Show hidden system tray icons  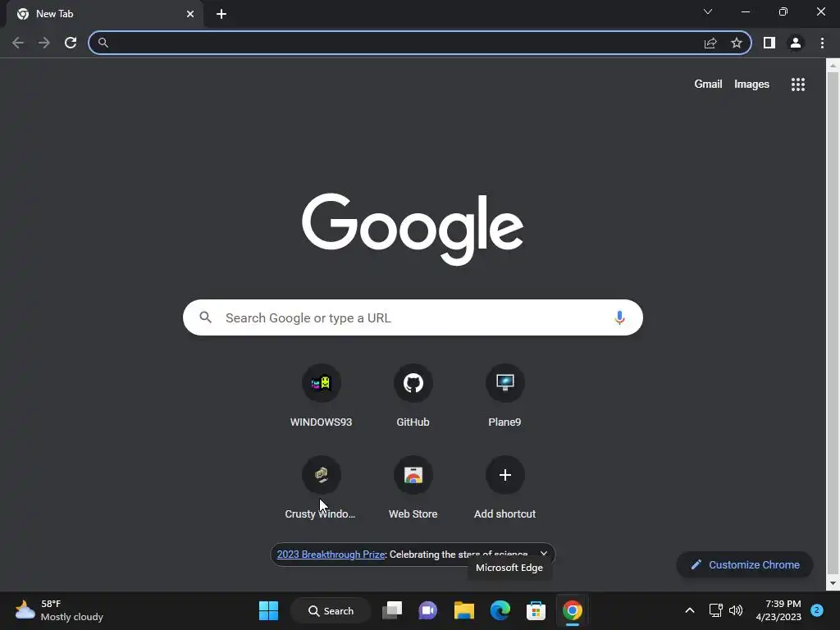coord(690,610)
